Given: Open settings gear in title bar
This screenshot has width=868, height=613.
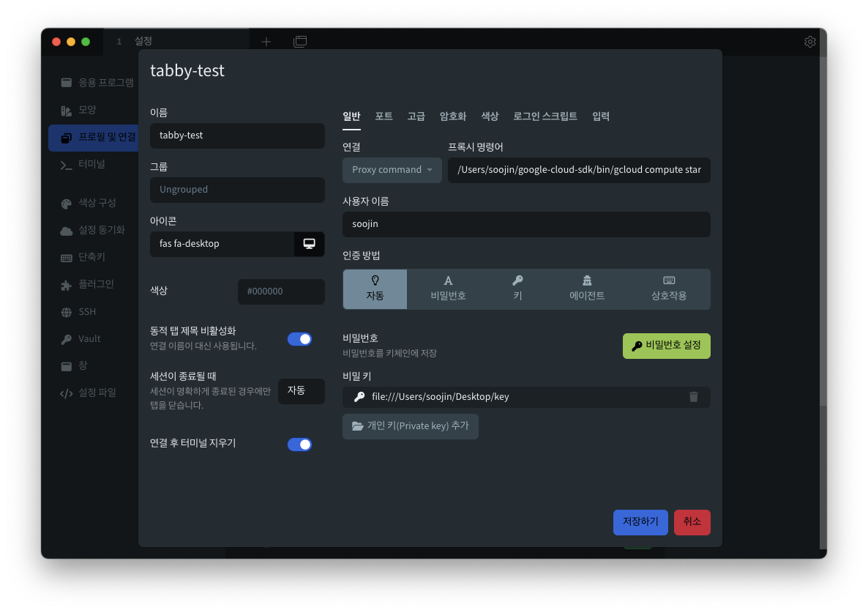Looking at the screenshot, I should pos(809,42).
